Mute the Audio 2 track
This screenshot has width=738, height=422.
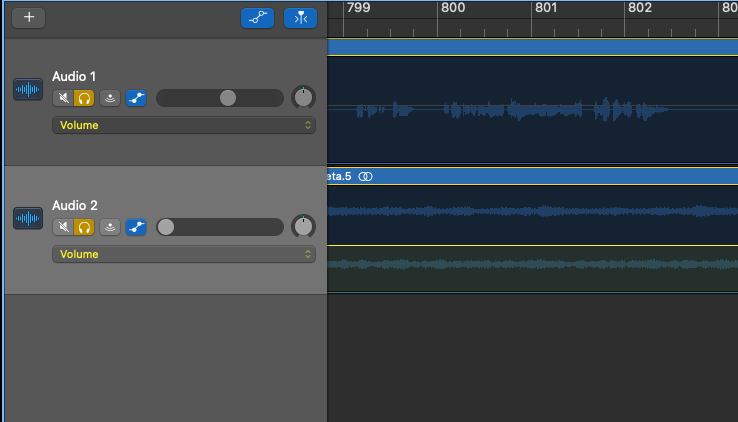pyautogui.click(x=63, y=227)
